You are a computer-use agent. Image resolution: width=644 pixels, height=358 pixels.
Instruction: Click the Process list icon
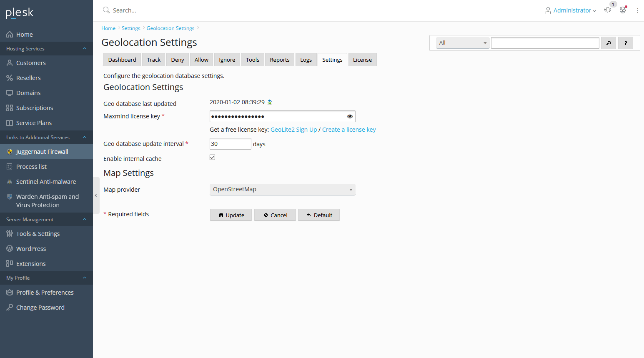10,167
